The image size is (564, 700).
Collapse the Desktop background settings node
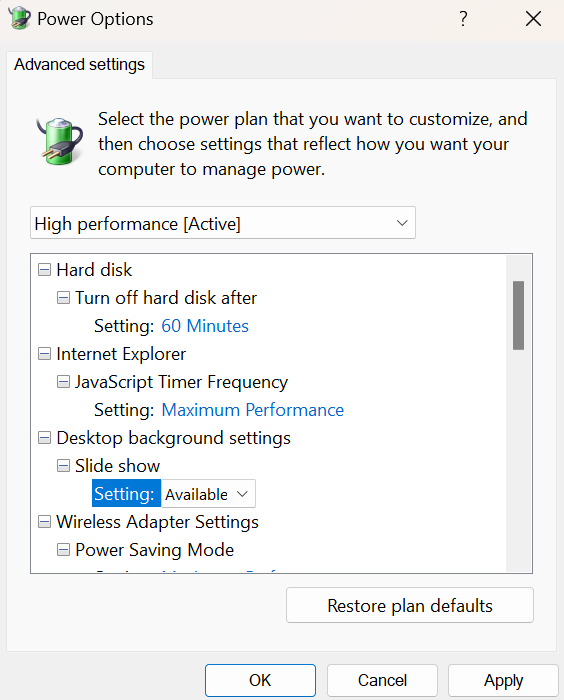click(x=44, y=438)
